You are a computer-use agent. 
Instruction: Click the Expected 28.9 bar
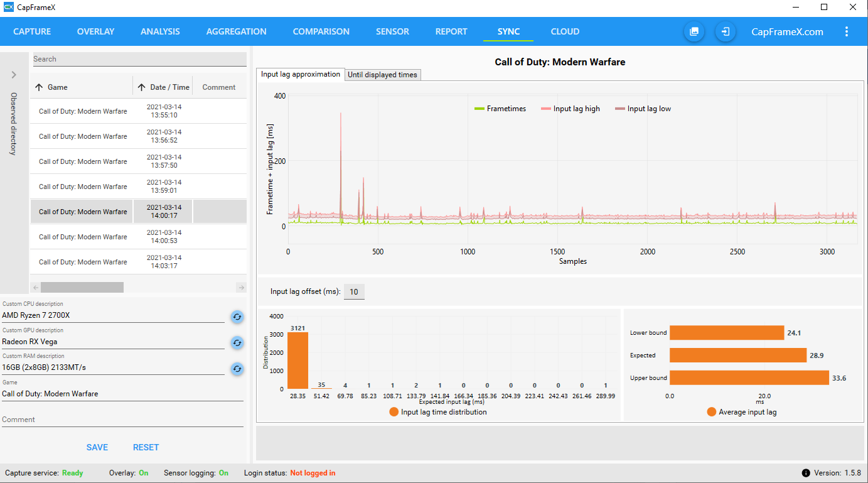point(738,355)
